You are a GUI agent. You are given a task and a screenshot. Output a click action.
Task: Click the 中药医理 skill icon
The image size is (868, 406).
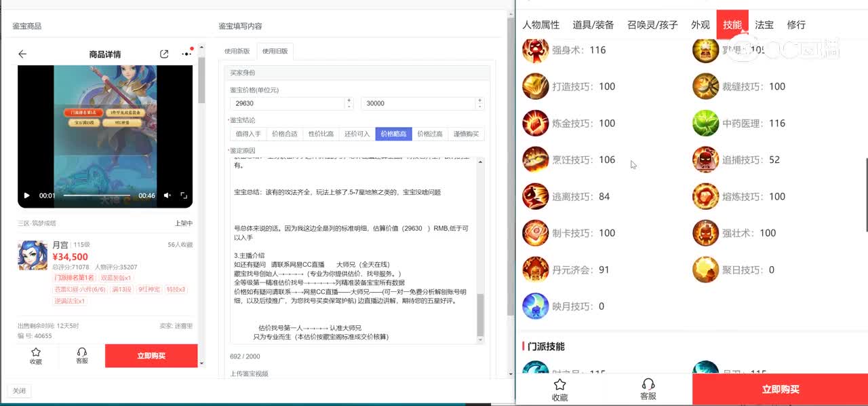[x=705, y=124]
